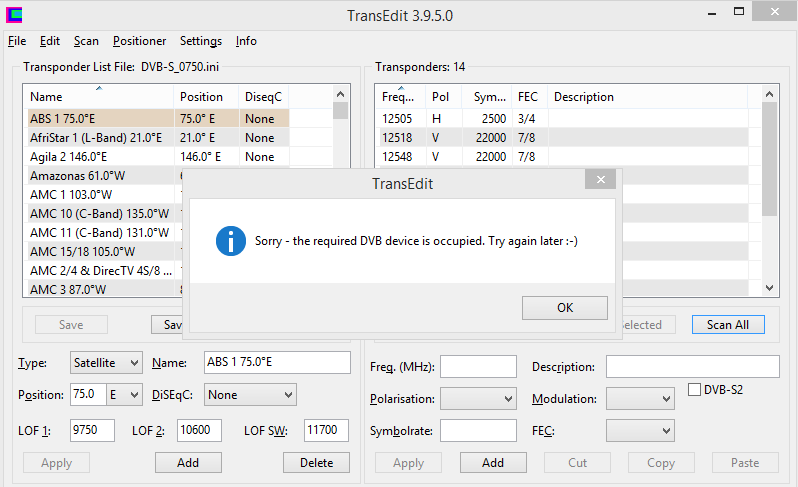Open the Edit menu
Screen dimensions: 798x487
[50, 41]
